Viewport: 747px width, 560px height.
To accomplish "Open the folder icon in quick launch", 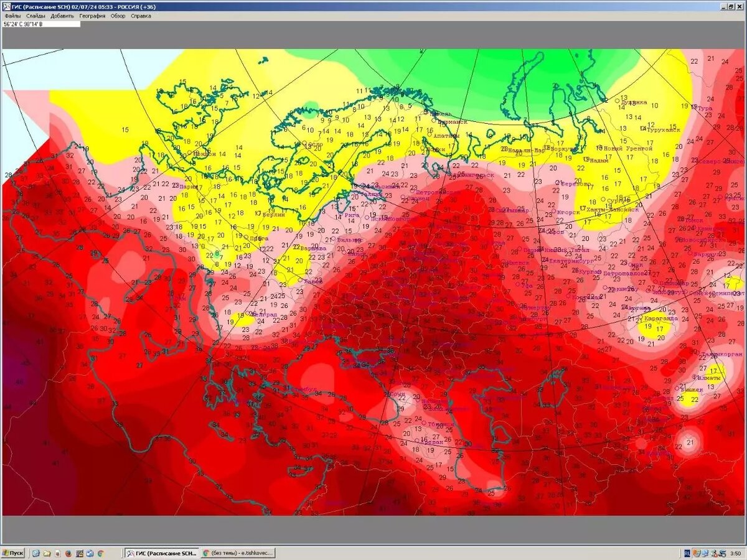I will [x=47, y=553].
